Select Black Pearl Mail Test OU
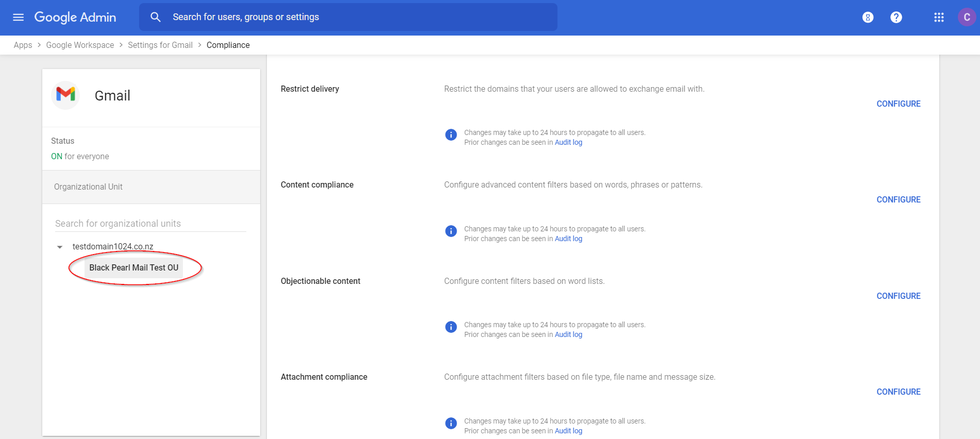Viewport: 980px width, 439px height. tap(134, 267)
